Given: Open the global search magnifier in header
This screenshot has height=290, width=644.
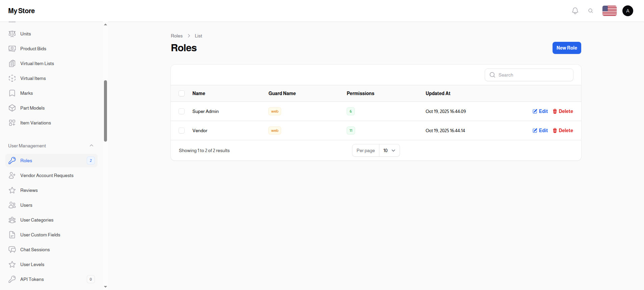Looking at the screenshot, I should tap(591, 11).
